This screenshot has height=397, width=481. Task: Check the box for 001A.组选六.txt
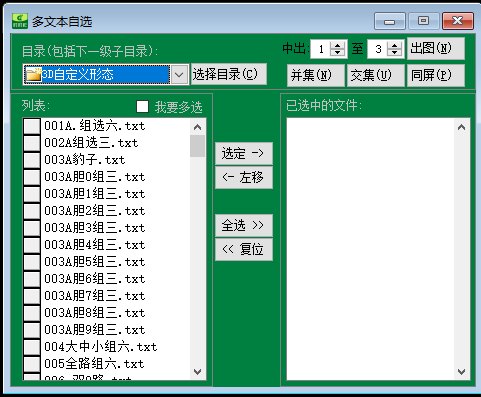click(32, 126)
